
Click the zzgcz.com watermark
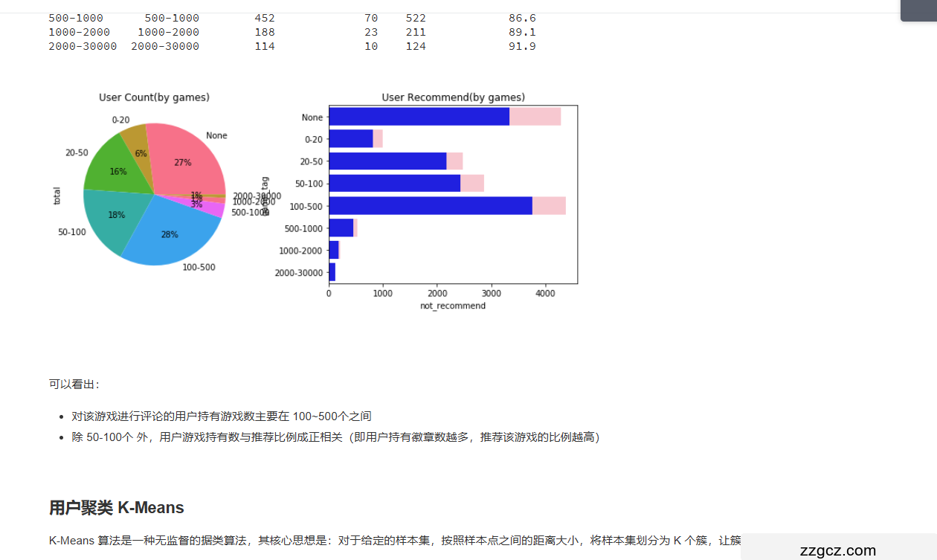click(x=838, y=550)
